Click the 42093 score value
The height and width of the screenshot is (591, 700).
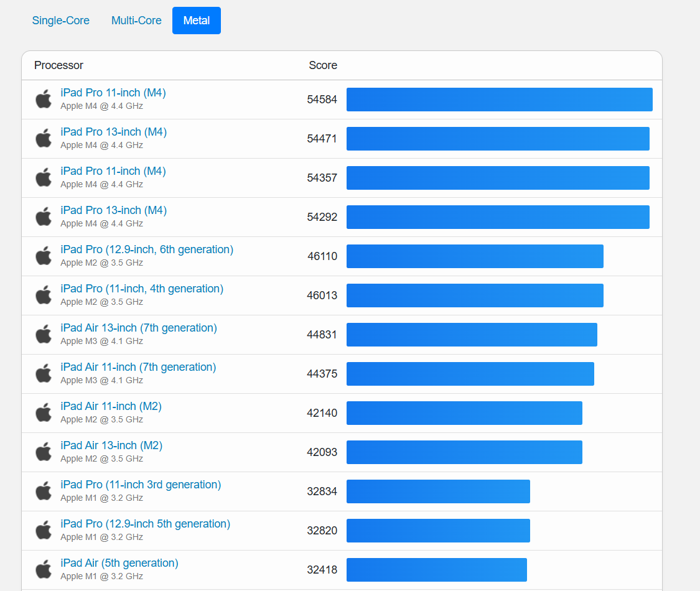tap(322, 452)
